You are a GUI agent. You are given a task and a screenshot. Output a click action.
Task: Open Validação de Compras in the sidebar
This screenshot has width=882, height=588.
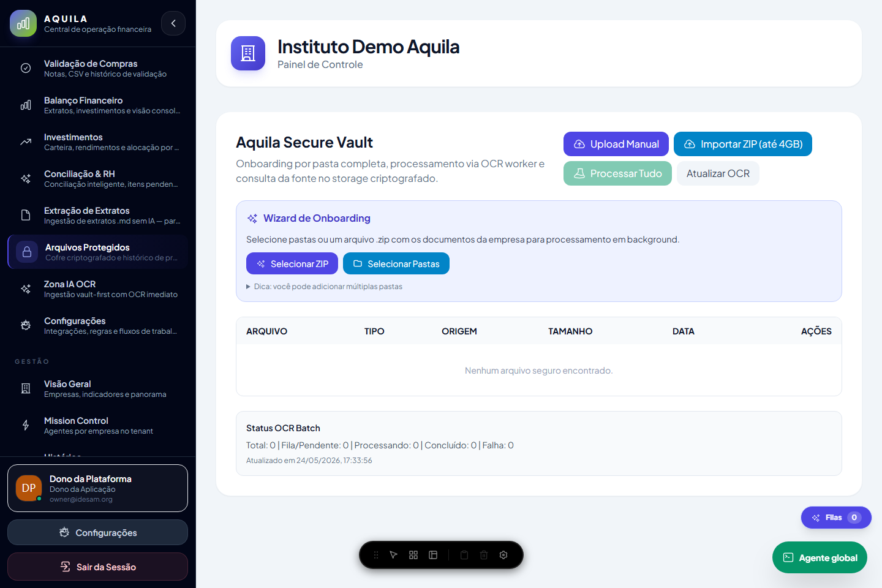click(x=98, y=68)
